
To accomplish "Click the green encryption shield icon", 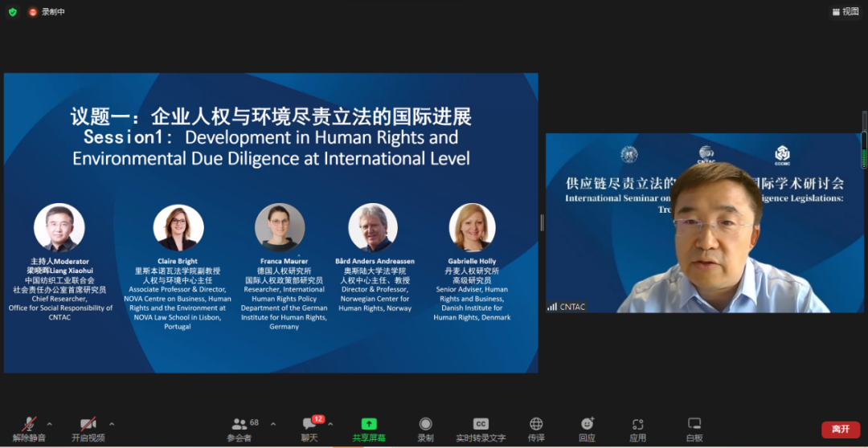I will 12,12.
